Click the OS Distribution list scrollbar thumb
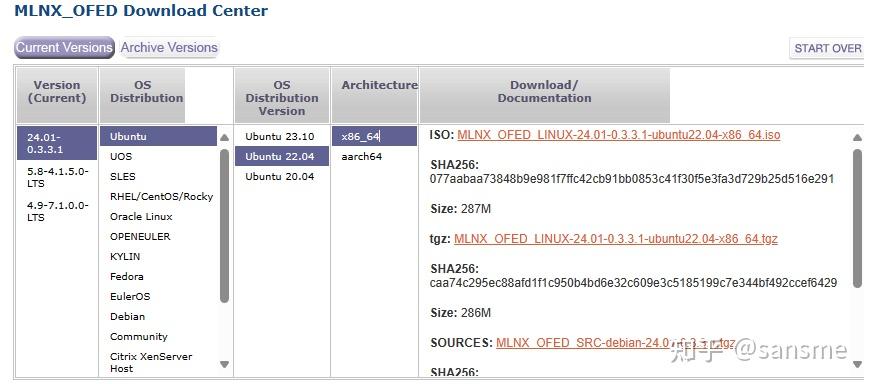This screenshot has width=869, height=384. pyautogui.click(x=224, y=226)
